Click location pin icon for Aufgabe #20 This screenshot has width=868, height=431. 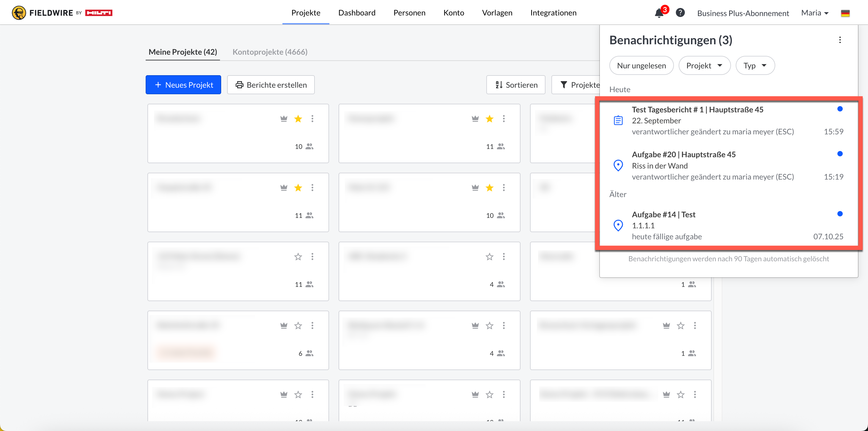pos(618,166)
